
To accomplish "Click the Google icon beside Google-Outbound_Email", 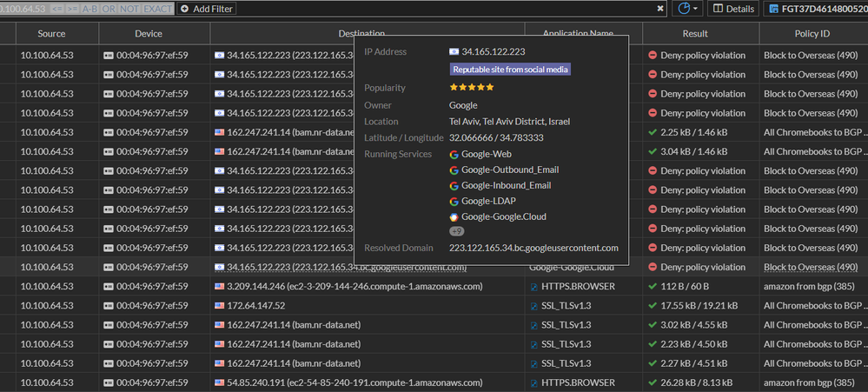I will 454,170.
